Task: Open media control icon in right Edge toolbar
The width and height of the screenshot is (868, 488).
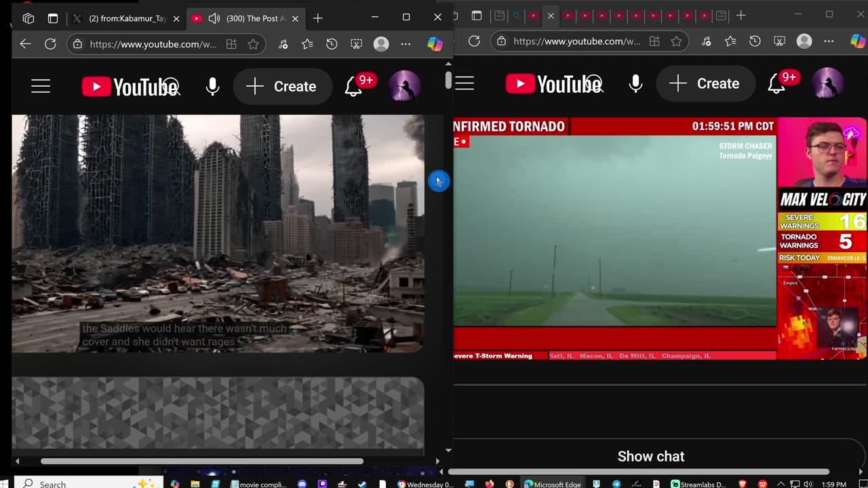Action: coord(706,41)
